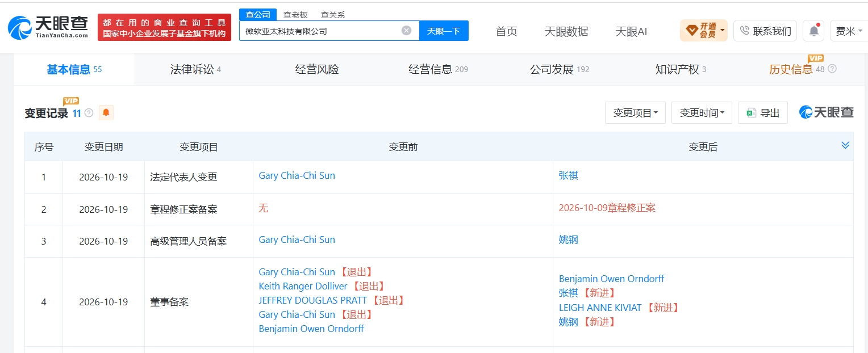Export records with the 导出 button
This screenshot has width=868, height=353.
(x=763, y=113)
